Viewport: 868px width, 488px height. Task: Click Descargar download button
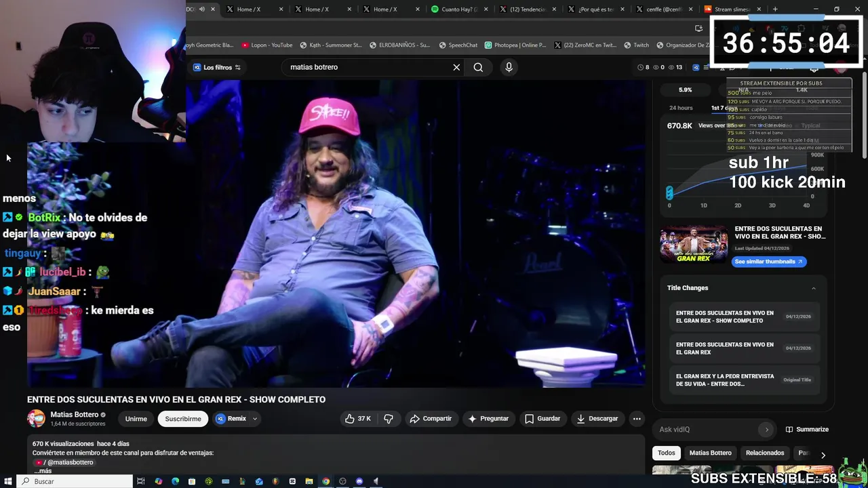coord(597,419)
